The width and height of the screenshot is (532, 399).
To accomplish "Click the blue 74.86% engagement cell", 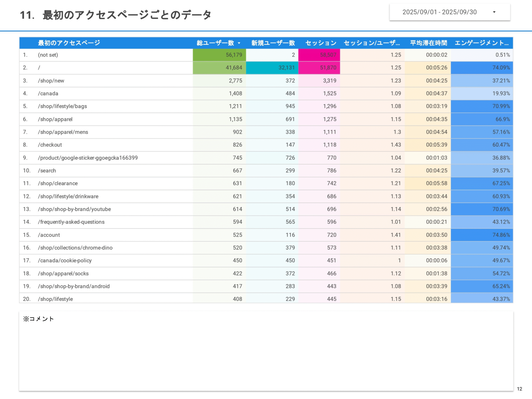I will click(482, 235).
